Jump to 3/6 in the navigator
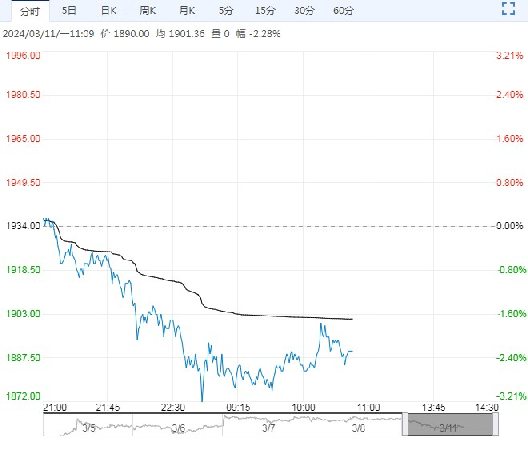528x452 pixels. coord(178,428)
